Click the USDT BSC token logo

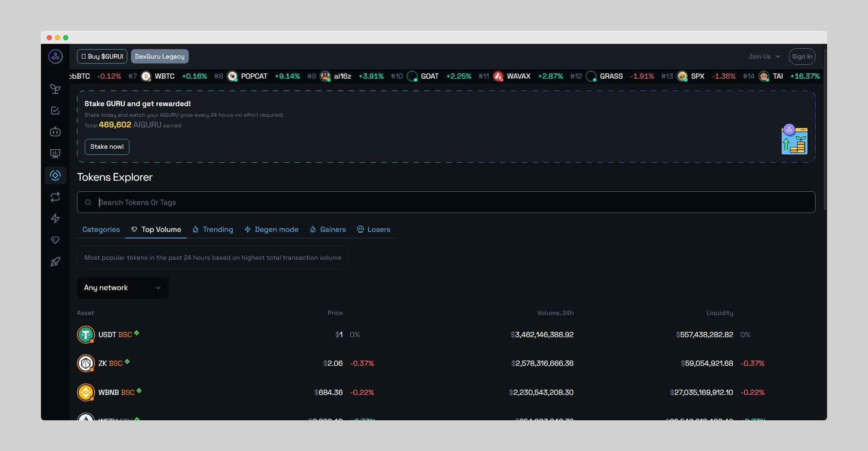pos(86,335)
